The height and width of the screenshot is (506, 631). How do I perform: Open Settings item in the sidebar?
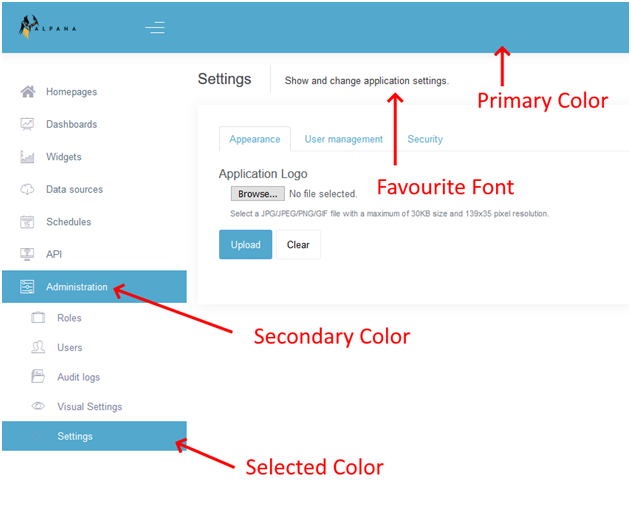[75, 437]
